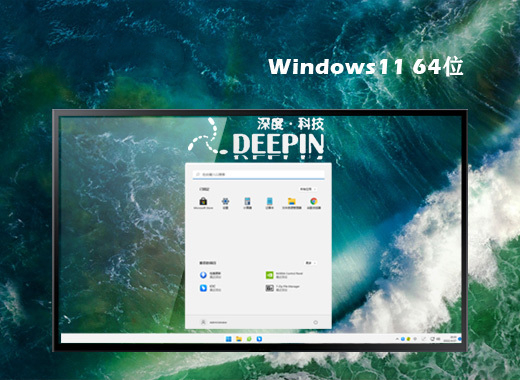The height and width of the screenshot is (380, 520).
Task: Open the Notepad pinned app
Action: click(x=270, y=203)
